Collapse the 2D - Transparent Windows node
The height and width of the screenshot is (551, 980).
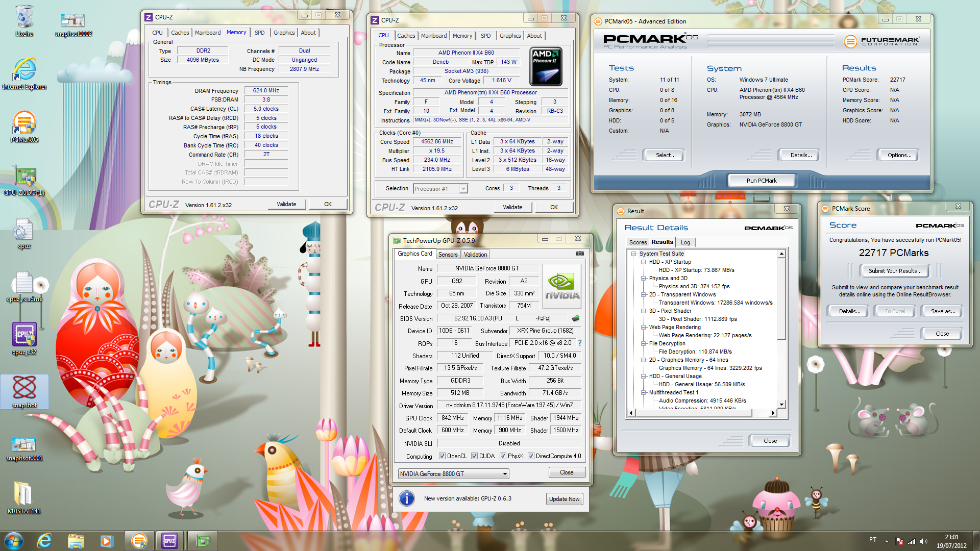644,294
